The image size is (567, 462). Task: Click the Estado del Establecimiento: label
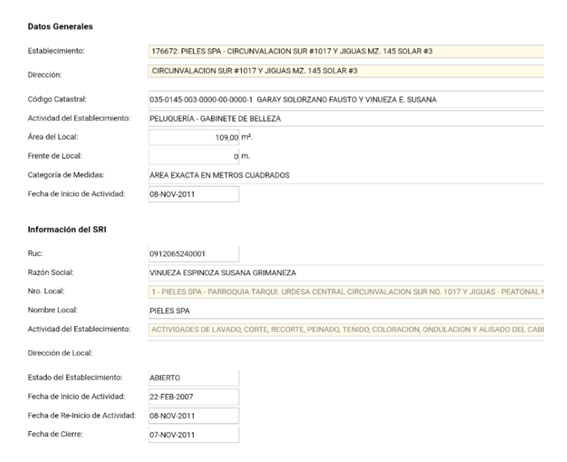click(x=75, y=377)
